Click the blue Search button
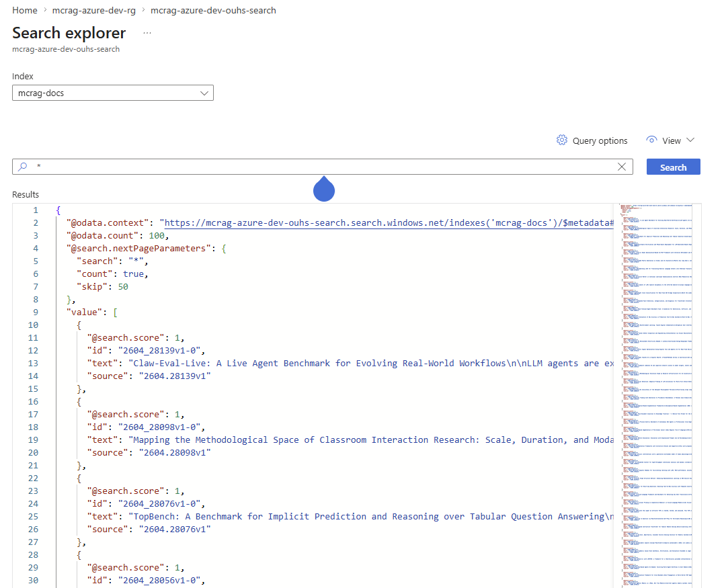Image resolution: width=724 pixels, height=588 pixels. click(673, 167)
